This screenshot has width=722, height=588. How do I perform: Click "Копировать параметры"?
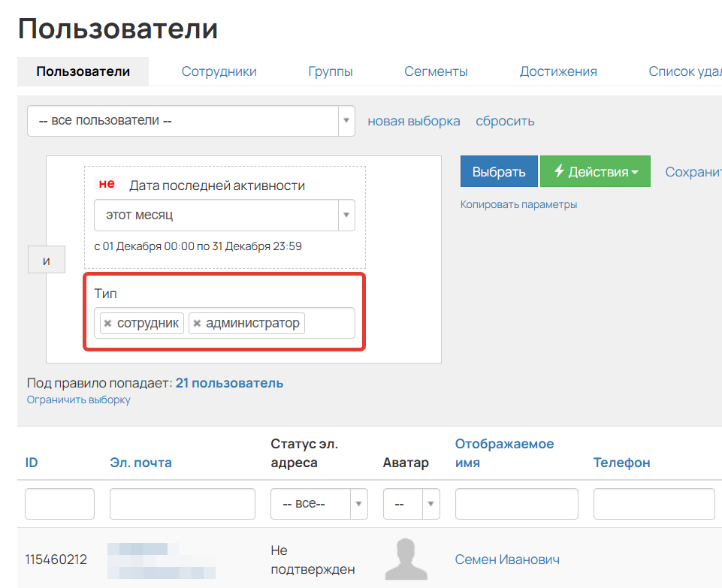click(x=519, y=204)
